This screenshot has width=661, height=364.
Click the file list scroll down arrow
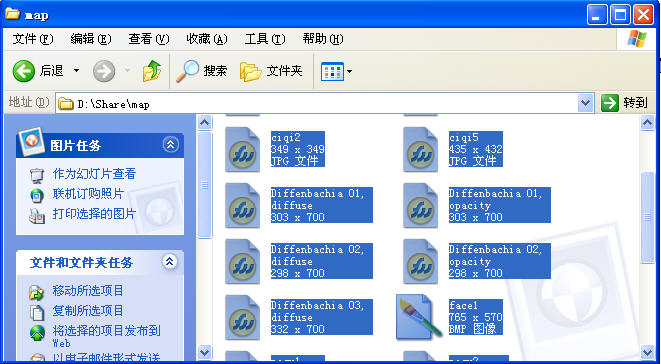[648, 352]
